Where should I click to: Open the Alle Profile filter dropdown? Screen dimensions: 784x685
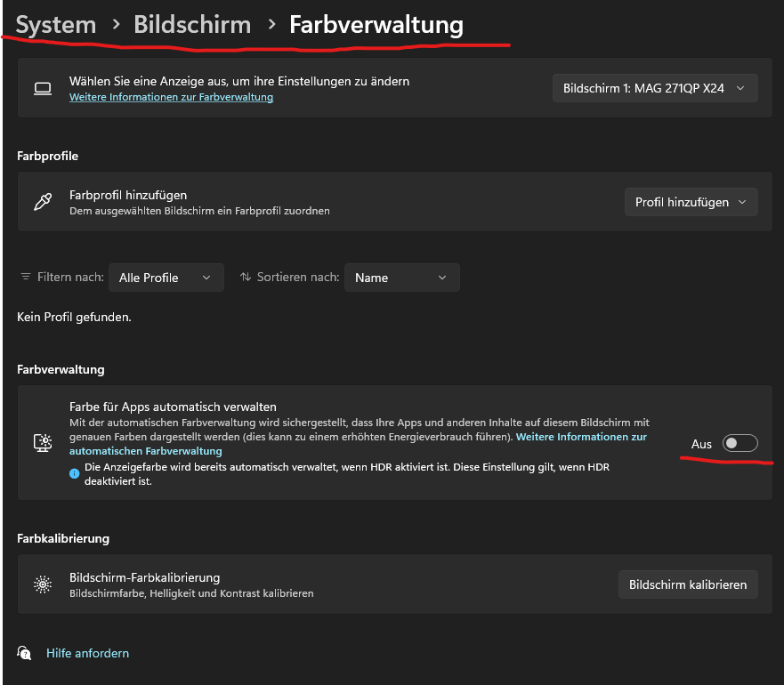tap(166, 278)
